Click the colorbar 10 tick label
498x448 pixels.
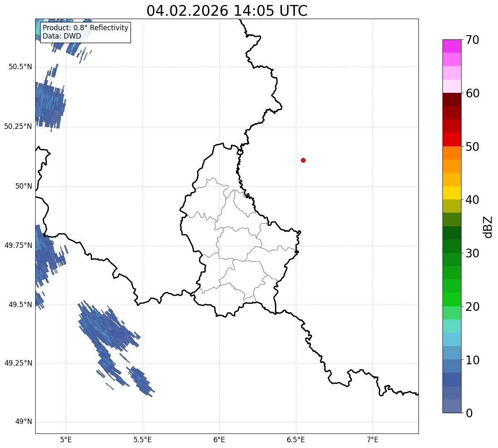pos(472,360)
